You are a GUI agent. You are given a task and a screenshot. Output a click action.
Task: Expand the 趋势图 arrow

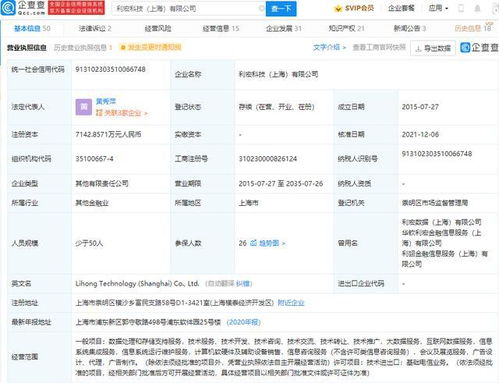coord(283,244)
